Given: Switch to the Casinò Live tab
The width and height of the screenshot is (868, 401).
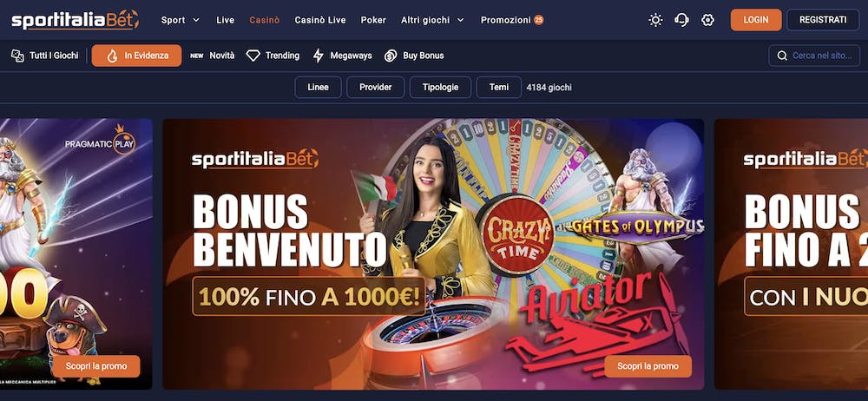Looking at the screenshot, I should [320, 20].
